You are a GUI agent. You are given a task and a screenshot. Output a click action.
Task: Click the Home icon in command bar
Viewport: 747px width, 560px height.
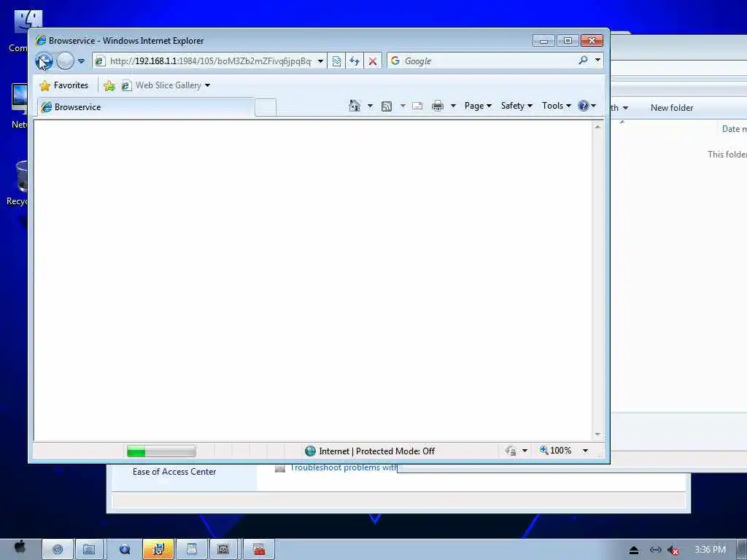[355, 106]
